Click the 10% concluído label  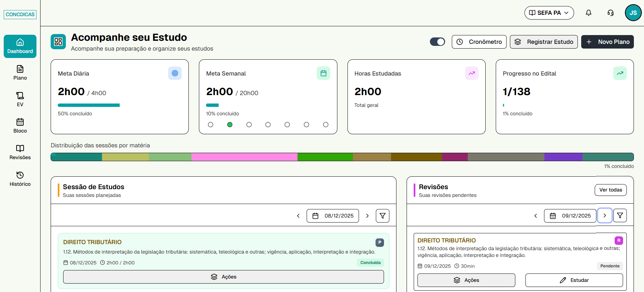tap(223, 114)
